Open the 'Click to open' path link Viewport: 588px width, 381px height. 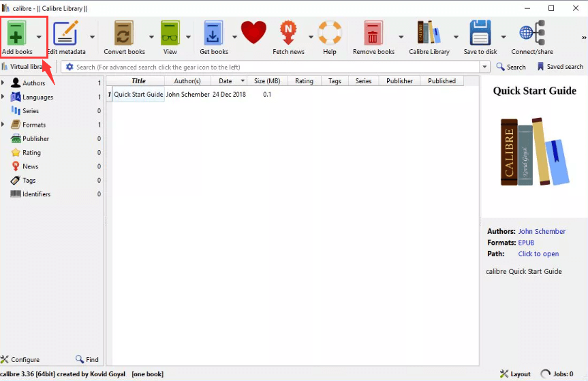click(x=538, y=254)
